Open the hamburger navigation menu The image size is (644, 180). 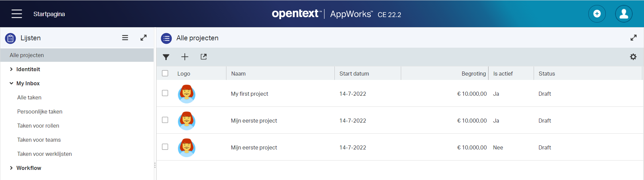pyautogui.click(x=16, y=14)
